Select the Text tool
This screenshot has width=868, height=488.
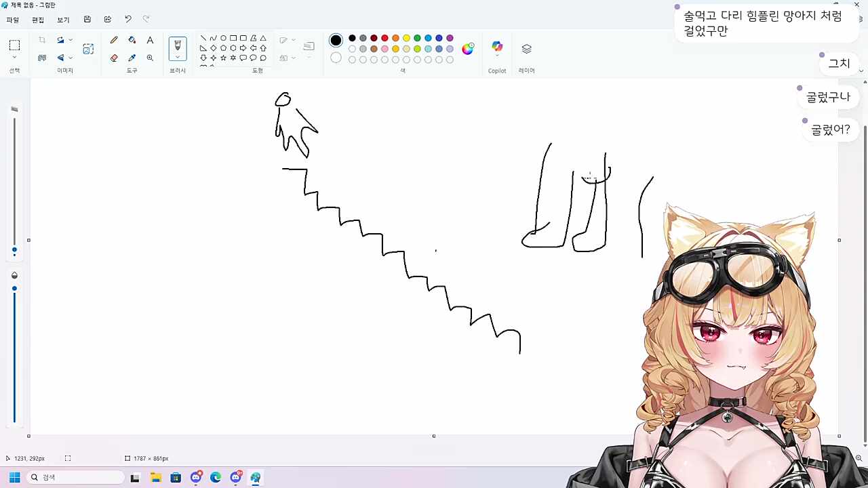(150, 40)
